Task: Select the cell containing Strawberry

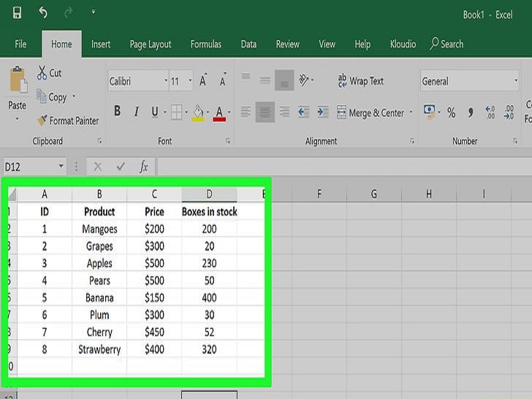Action: coord(99,349)
